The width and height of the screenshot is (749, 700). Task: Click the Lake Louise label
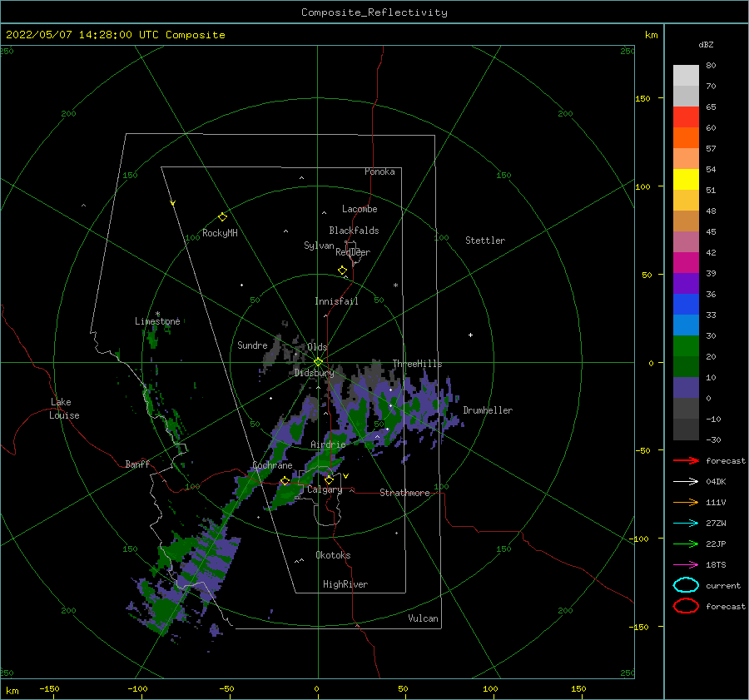64,409
